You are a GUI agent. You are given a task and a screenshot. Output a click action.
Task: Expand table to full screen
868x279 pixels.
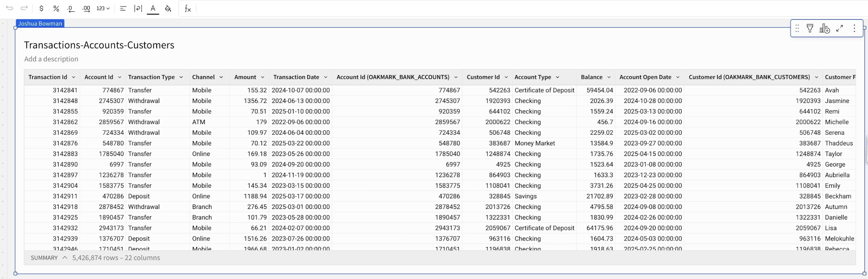click(839, 28)
